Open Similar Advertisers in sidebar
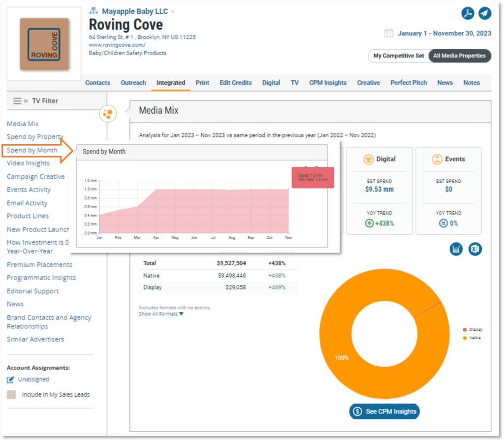Screen dimensions: 504x441 click(x=35, y=340)
